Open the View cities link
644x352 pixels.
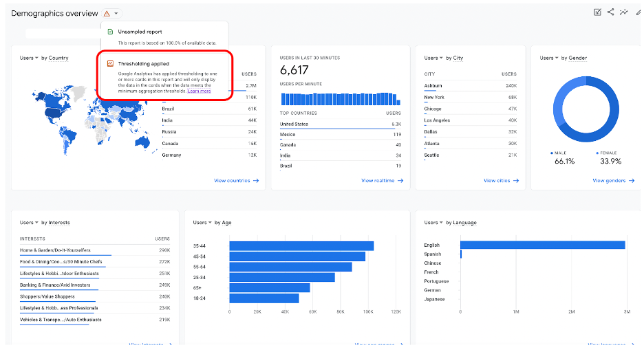pyautogui.click(x=497, y=181)
